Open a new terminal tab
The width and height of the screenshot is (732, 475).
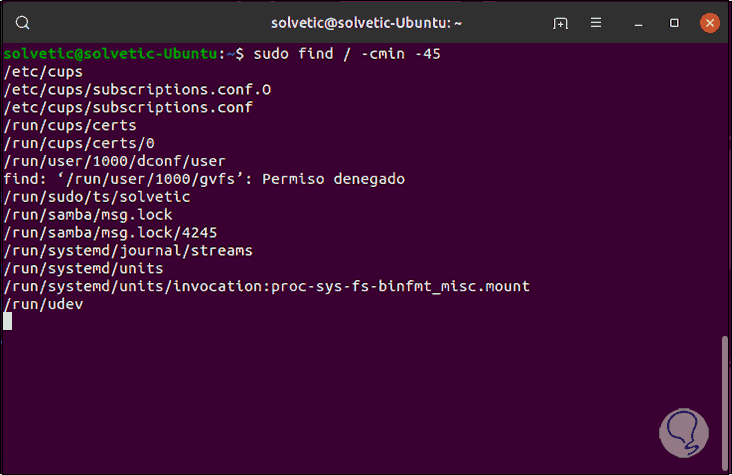[561, 22]
